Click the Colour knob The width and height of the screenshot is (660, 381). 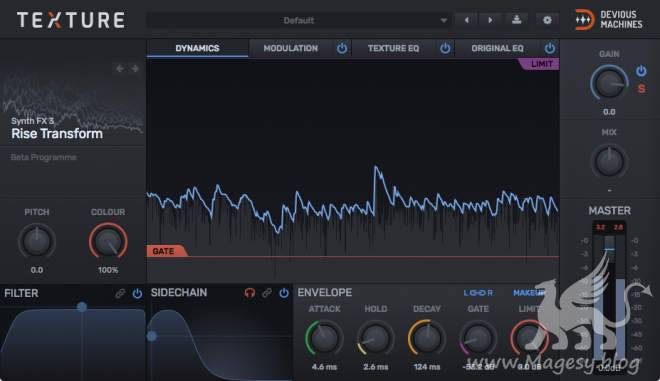pyautogui.click(x=108, y=241)
